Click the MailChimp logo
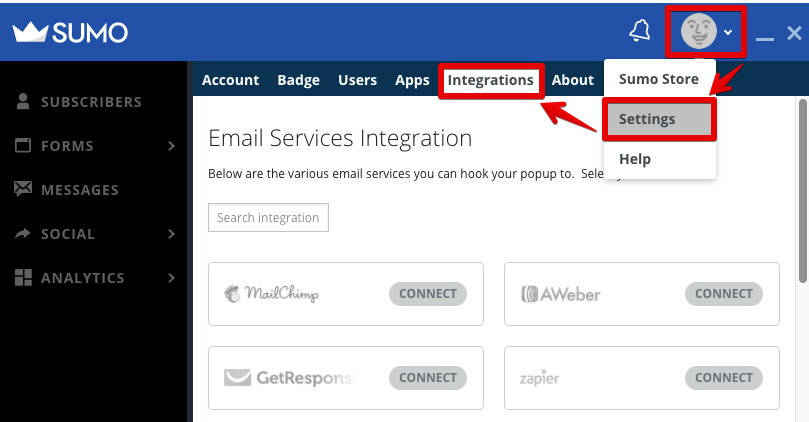 [271, 294]
